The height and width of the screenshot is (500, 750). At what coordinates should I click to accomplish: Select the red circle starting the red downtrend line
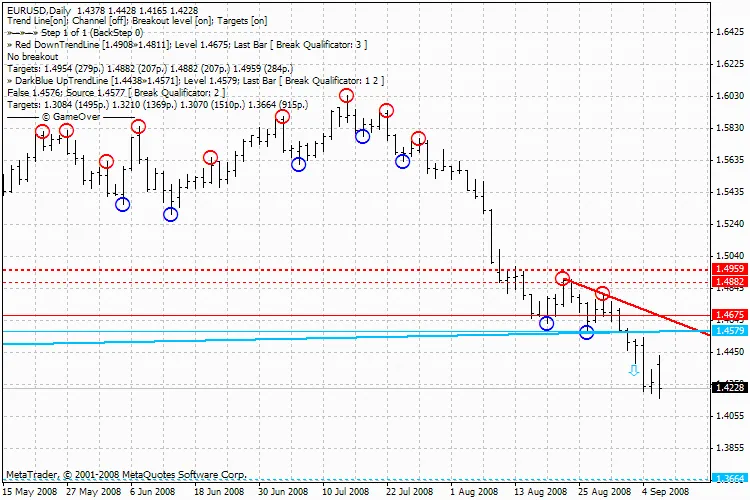563,278
